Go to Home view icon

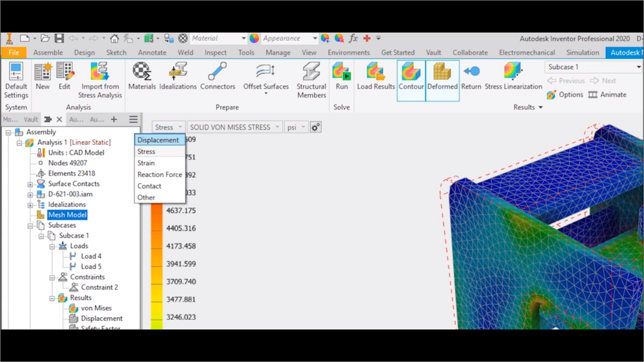click(114, 38)
